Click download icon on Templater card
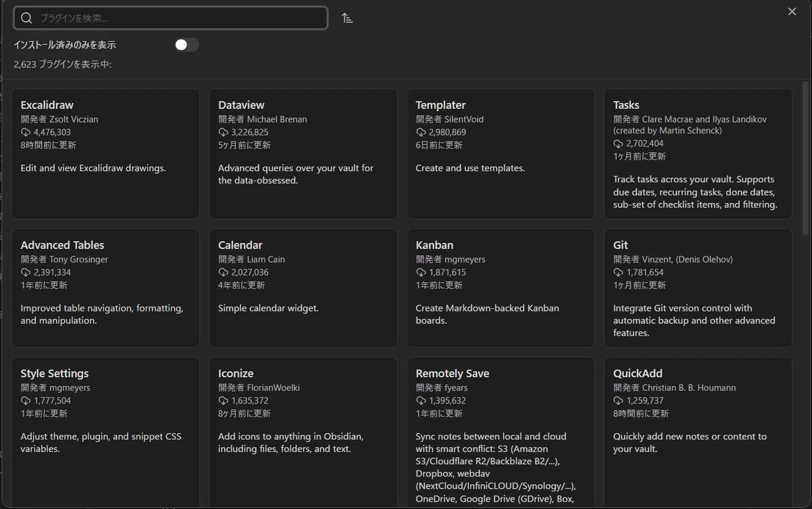Viewport: 812px width, 509px height. pyautogui.click(x=421, y=133)
